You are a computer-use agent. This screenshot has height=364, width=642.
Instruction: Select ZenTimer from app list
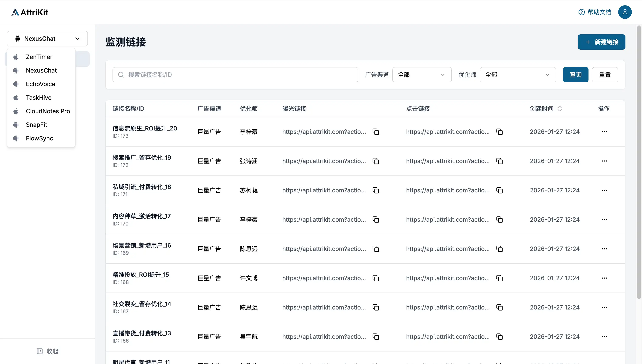tap(39, 57)
